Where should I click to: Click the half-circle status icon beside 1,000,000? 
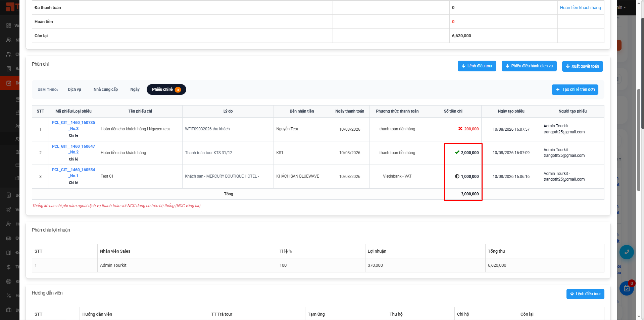click(x=457, y=176)
